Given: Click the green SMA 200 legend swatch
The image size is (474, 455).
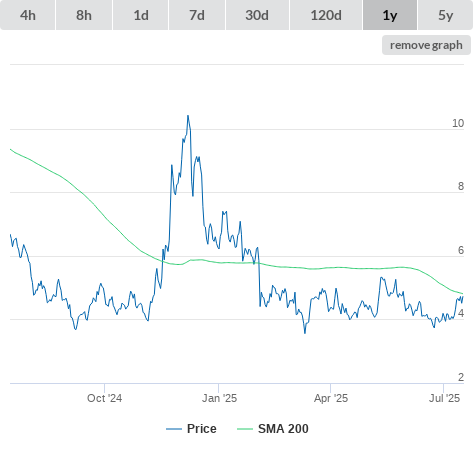Looking at the screenshot, I should click(245, 429).
